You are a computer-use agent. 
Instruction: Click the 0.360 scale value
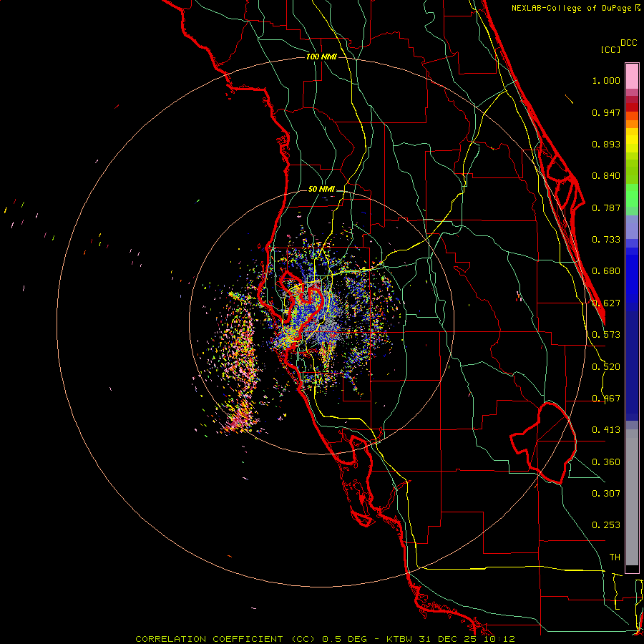(x=606, y=462)
